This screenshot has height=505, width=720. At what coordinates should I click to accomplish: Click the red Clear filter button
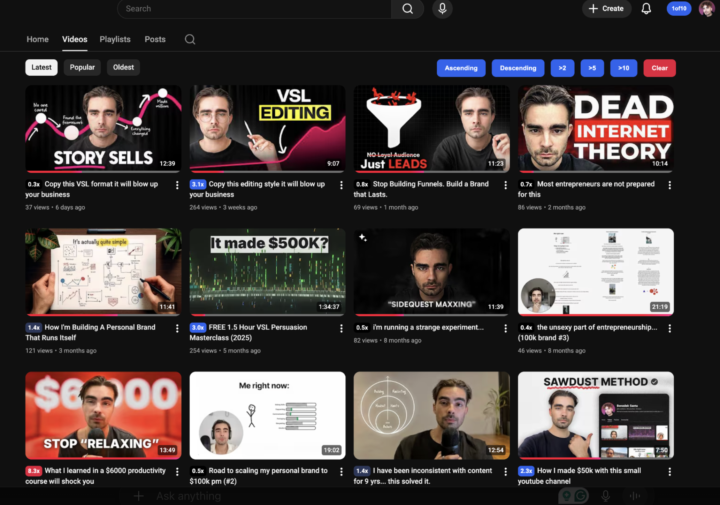tap(659, 68)
